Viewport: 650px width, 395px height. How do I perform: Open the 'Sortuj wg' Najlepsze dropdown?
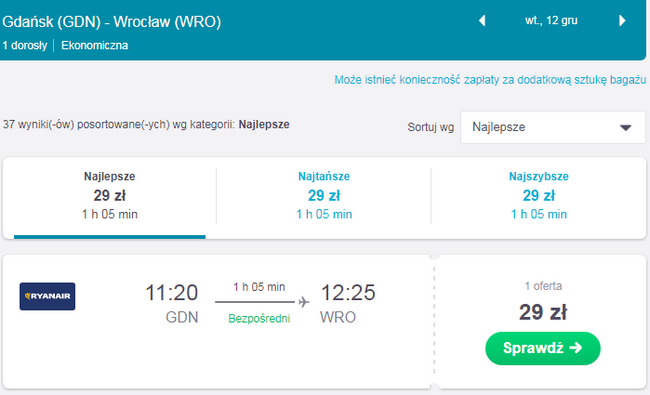pyautogui.click(x=553, y=127)
